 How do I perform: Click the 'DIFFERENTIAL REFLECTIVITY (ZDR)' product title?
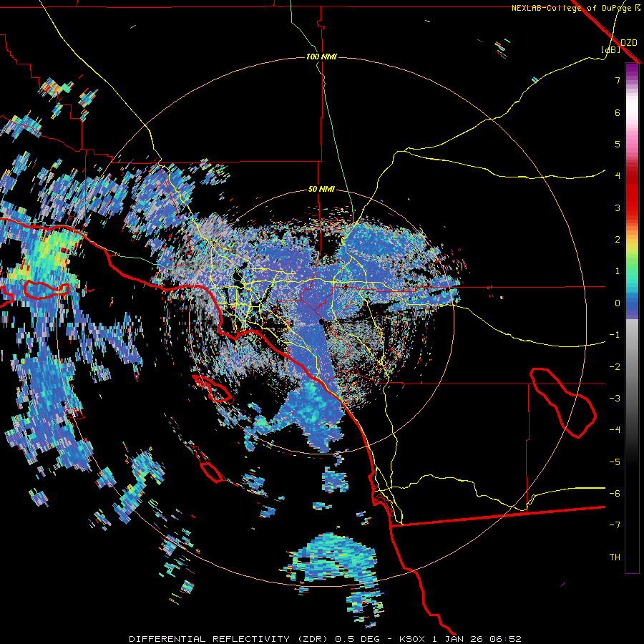(228, 639)
